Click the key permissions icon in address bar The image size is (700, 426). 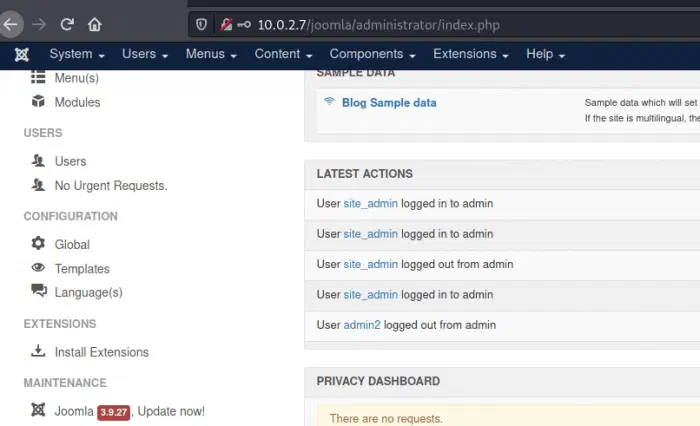pyautogui.click(x=244, y=25)
